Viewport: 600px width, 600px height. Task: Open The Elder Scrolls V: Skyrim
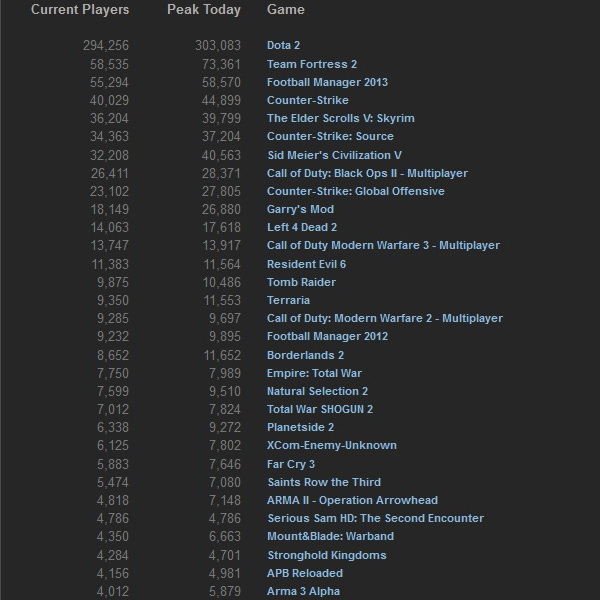pos(340,118)
